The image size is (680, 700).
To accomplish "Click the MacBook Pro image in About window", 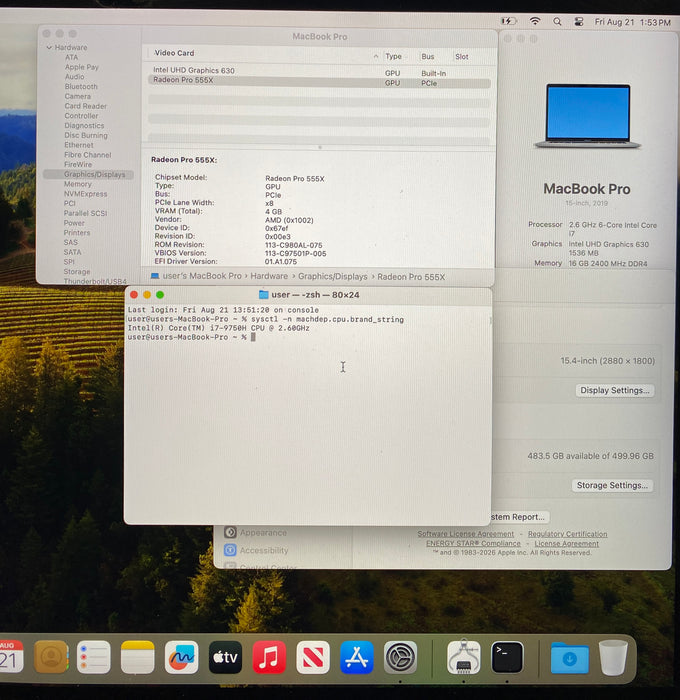I will [x=588, y=116].
